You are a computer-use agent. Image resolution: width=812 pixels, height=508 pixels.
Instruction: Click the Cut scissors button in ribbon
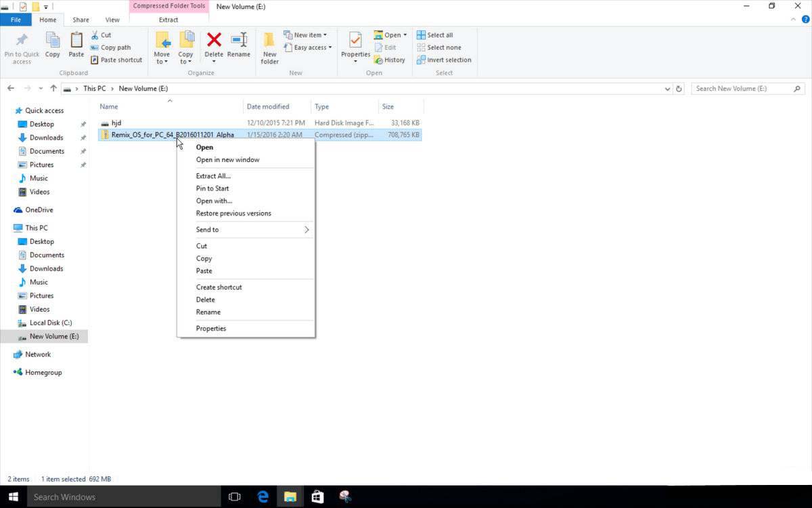(101, 35)
